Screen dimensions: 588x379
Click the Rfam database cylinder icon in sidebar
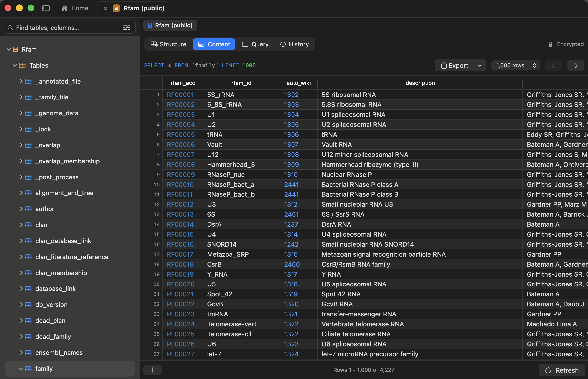tap(16, 49)
